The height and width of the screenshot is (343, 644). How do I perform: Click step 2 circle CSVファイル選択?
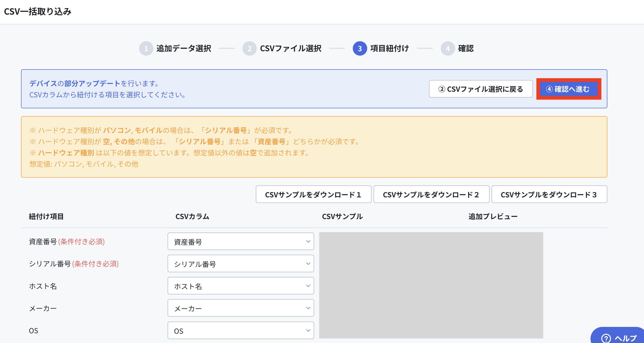tap(249, 49)
